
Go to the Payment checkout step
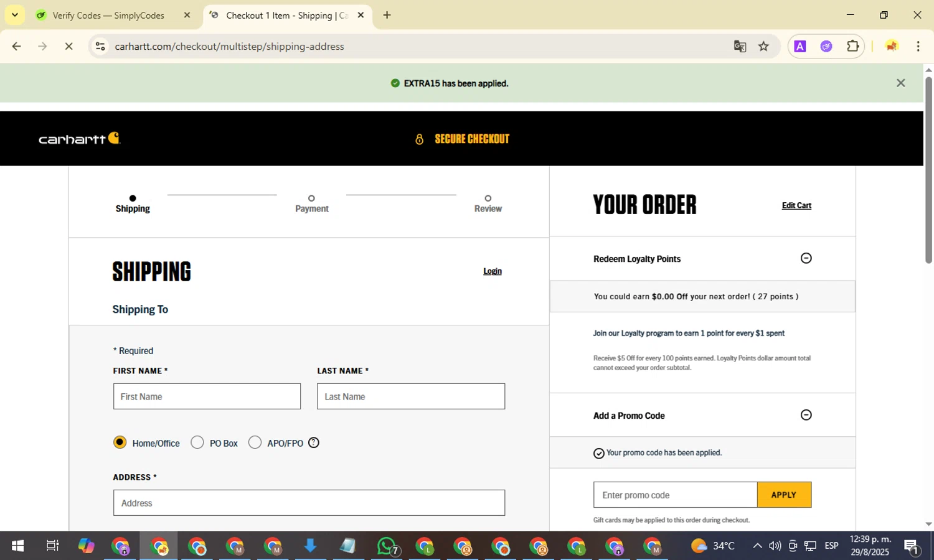coord(311,204)
